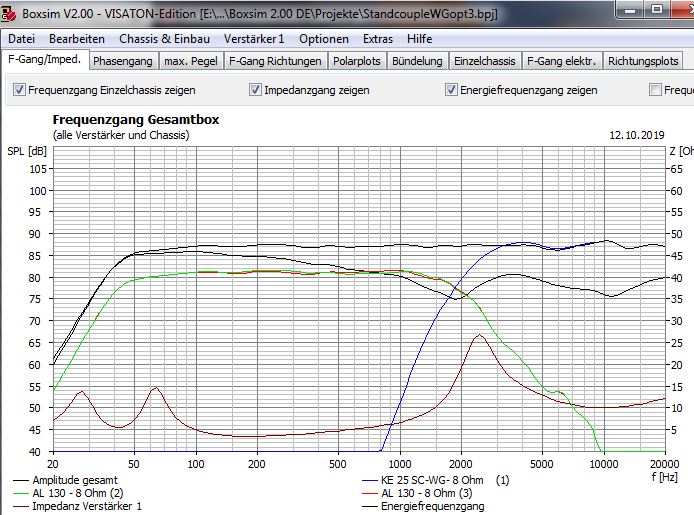Open the Bearbeiten menu
This screenshot has width=694, height=515.
(x=76, y=39)
